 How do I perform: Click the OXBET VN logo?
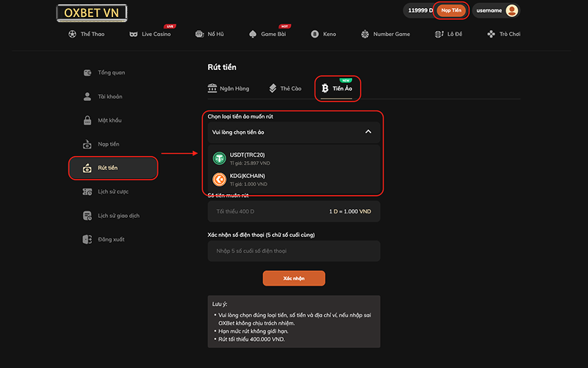coord(93,13)
